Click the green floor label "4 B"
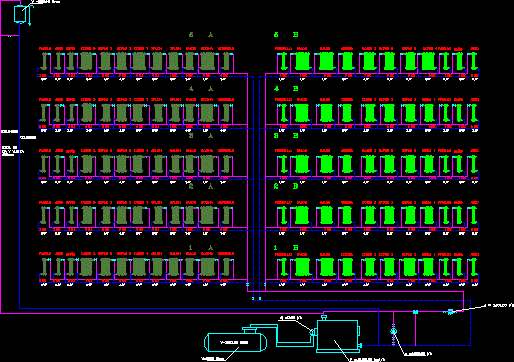This screenshot has width=514, height=362. point(286,89)
